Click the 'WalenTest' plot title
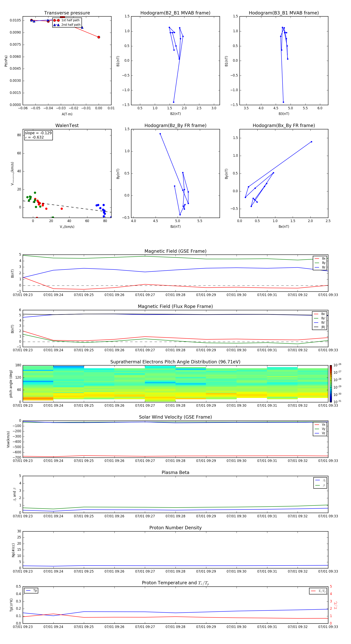The height and width of the screenshot is (644, 351). coord(67,125)
